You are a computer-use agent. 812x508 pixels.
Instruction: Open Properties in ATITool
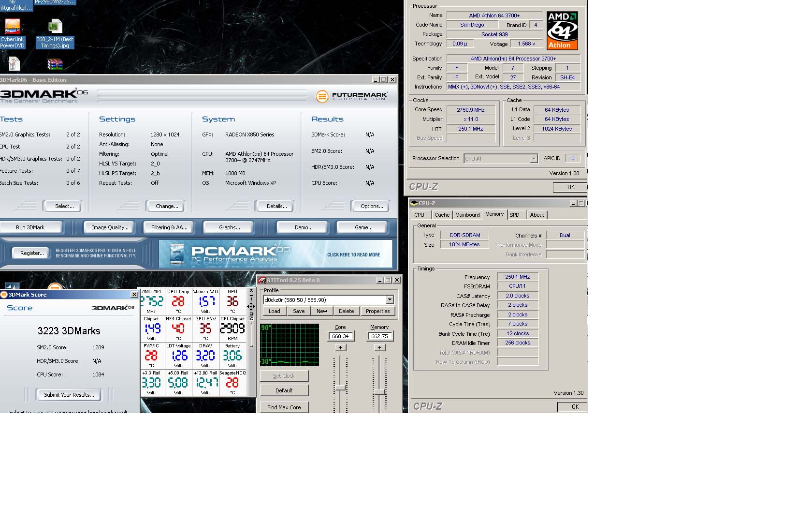377,311
